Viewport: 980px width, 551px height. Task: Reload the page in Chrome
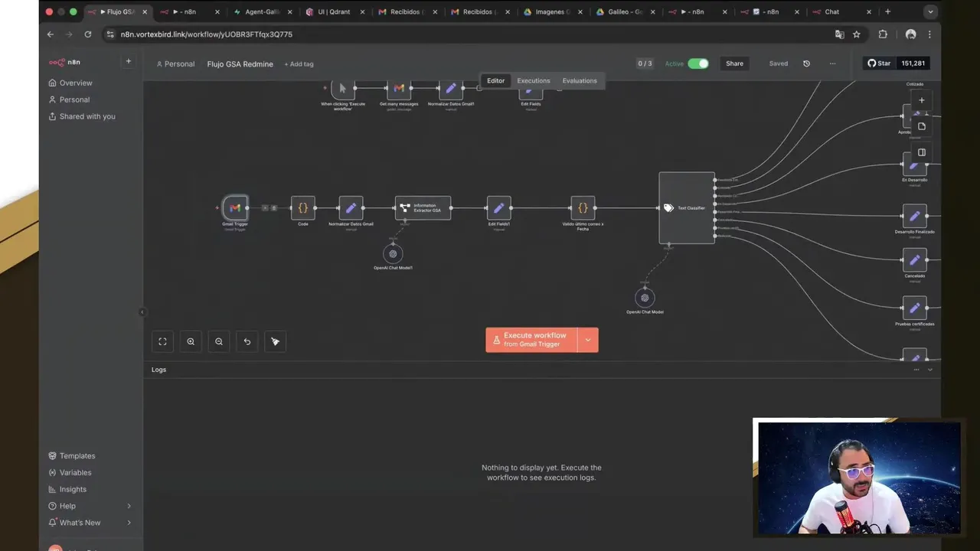point(88,34)
